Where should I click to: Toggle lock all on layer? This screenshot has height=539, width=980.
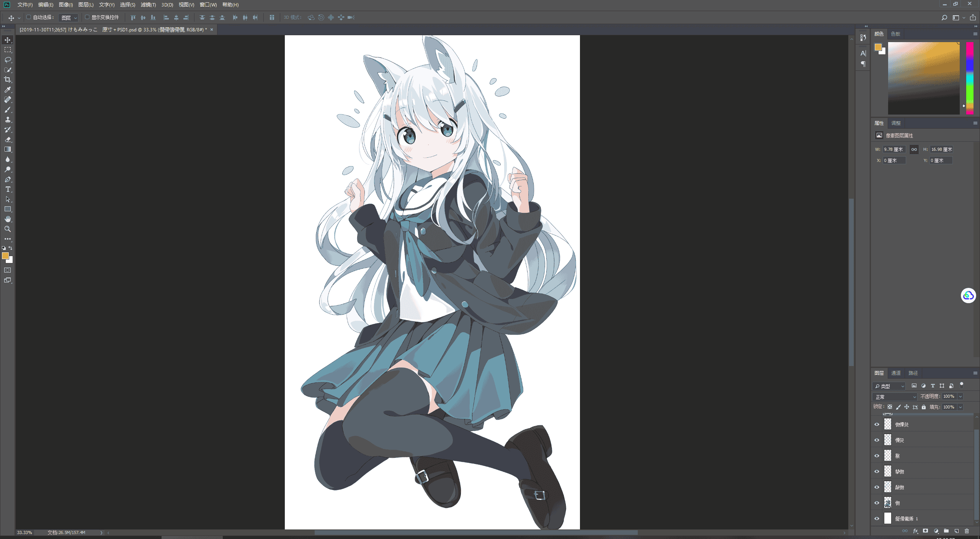click(924, 407)
